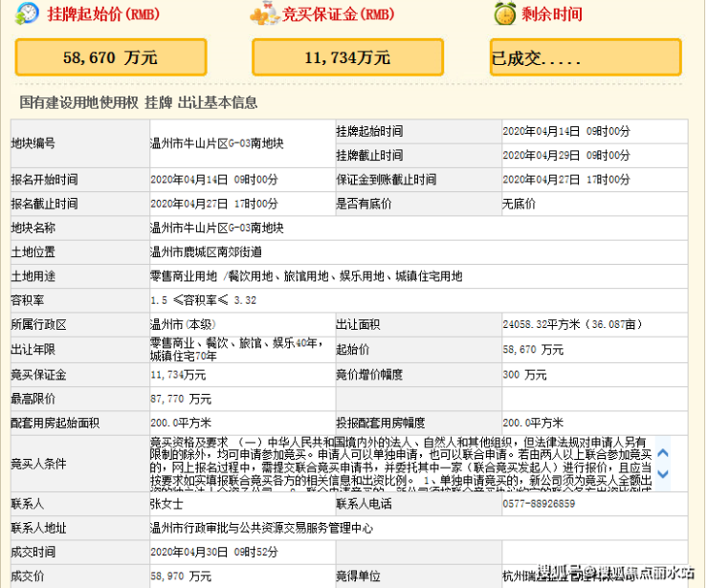This screenshot has width=708, height=588.
Task: Select phone number 0577-88926859
Action: coord(539,504)
